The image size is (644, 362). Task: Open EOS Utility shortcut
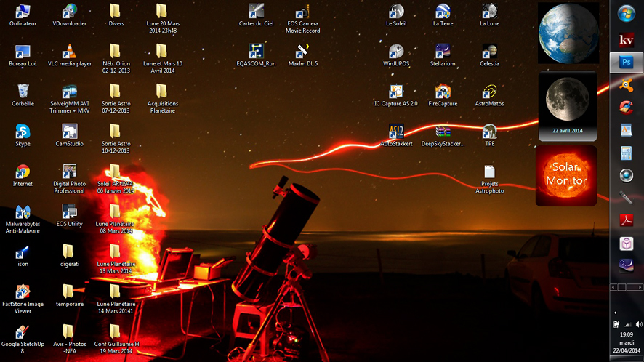(x=69, y=215)
